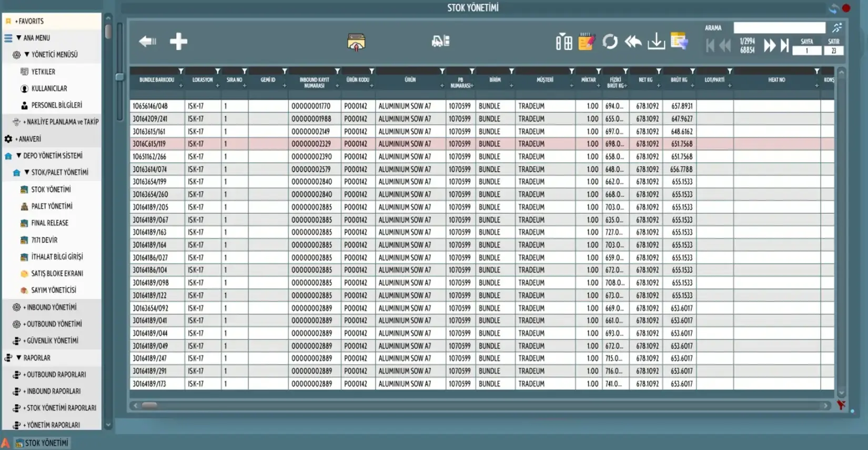The height and width of the screenshot is (450, 868).
Task: Click the plus icon to add a record
Action: [178, 41]
